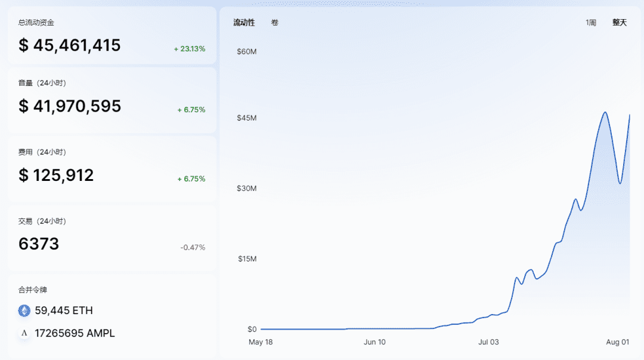Select the 整天 time range
The height and width of the screenshot is (360, 644).
[x=620, y=23]
